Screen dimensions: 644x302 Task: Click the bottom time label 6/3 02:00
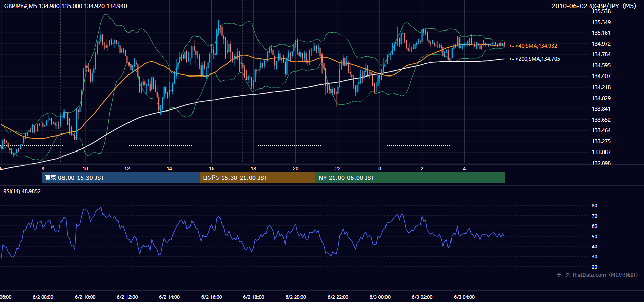[422, 297]
